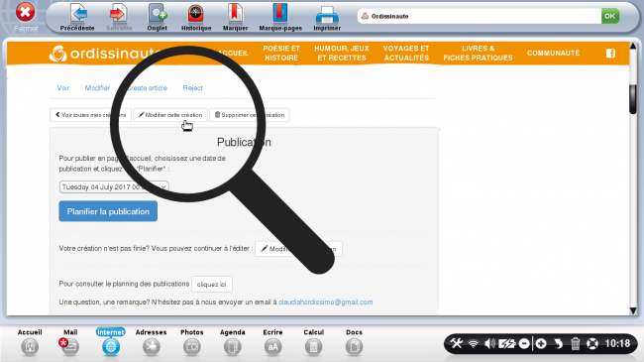The width and height of the screenshot is (644, 362).
Task: Open the Calcul calculator application
Action: coord(313,342)
